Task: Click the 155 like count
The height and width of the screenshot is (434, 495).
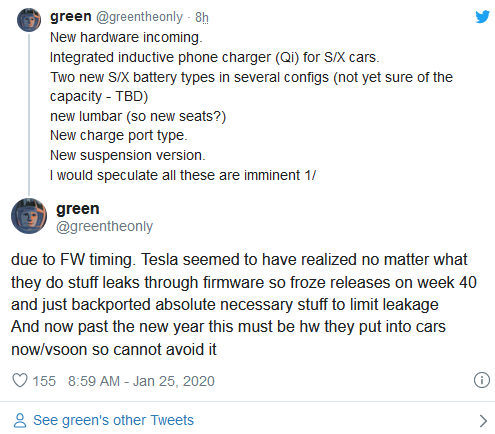Action: 44,381
